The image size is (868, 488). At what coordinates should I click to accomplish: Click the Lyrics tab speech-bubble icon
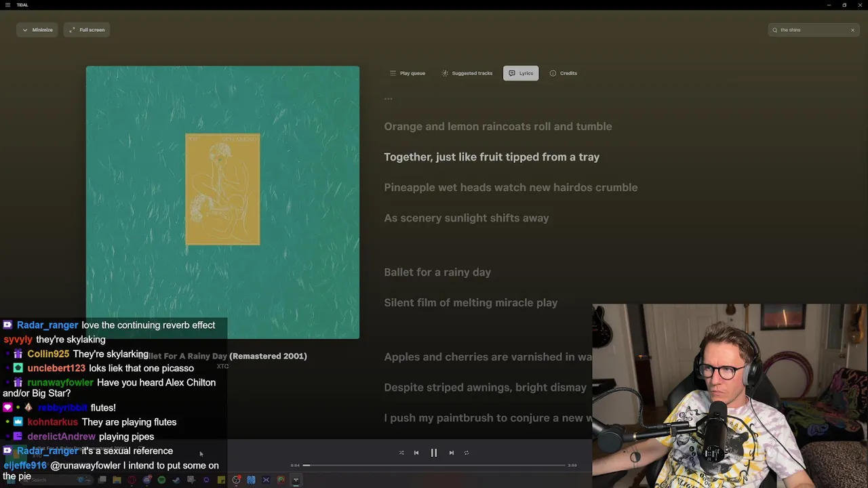point(512,73)
